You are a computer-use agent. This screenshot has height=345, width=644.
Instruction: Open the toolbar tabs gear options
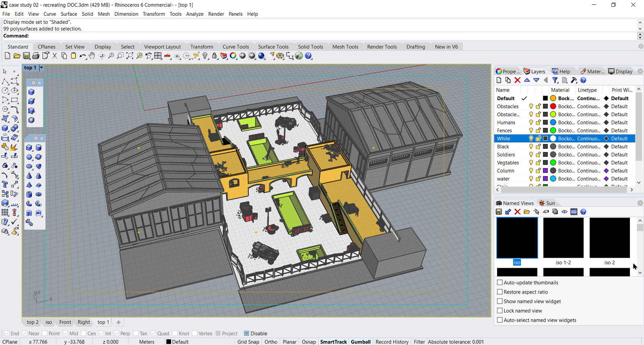(x=641, y=46)
